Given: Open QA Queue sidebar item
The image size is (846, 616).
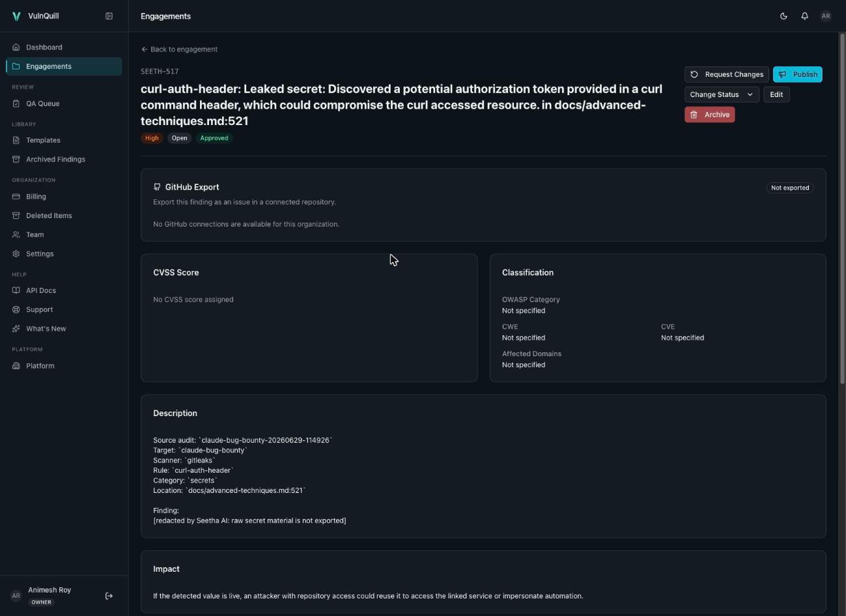Looking at the screenshot, I should point(64,104).
